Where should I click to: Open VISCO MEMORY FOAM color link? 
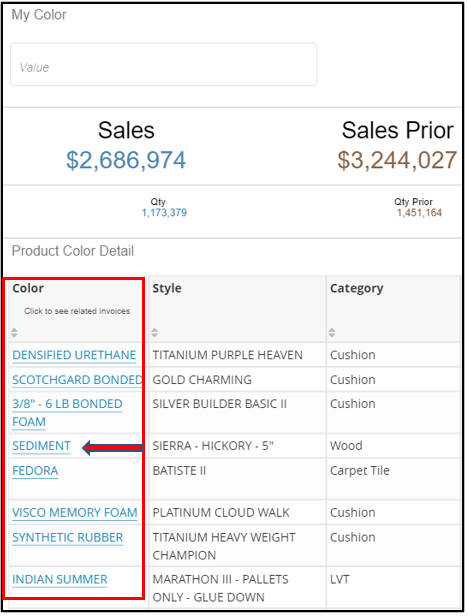coord(75,513)
